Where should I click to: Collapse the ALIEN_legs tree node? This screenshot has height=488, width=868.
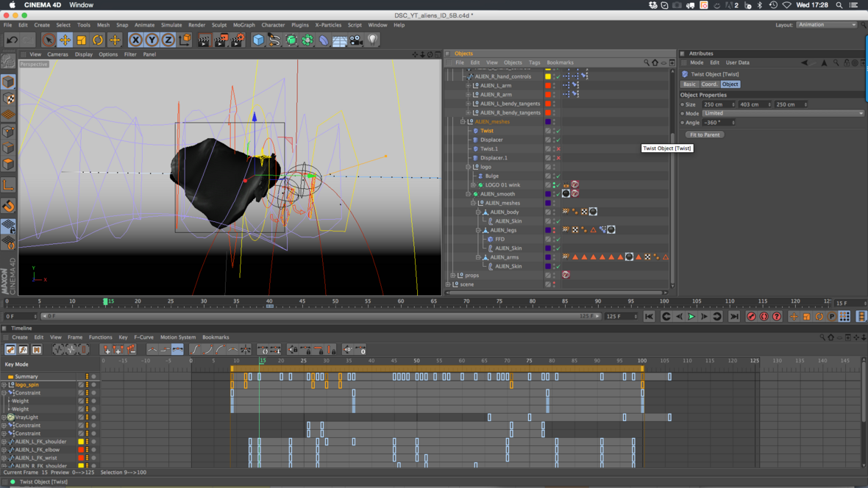pos(478,230)
